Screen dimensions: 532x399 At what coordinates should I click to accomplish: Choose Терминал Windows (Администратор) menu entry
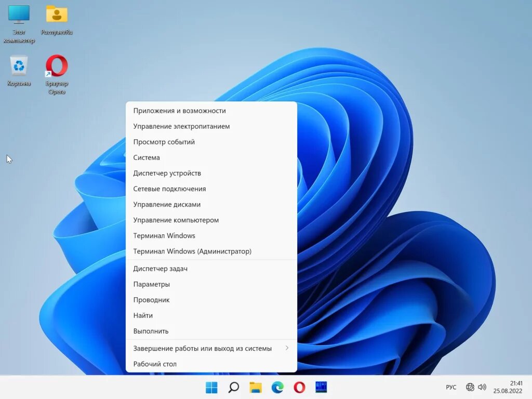tap(211, 251)
